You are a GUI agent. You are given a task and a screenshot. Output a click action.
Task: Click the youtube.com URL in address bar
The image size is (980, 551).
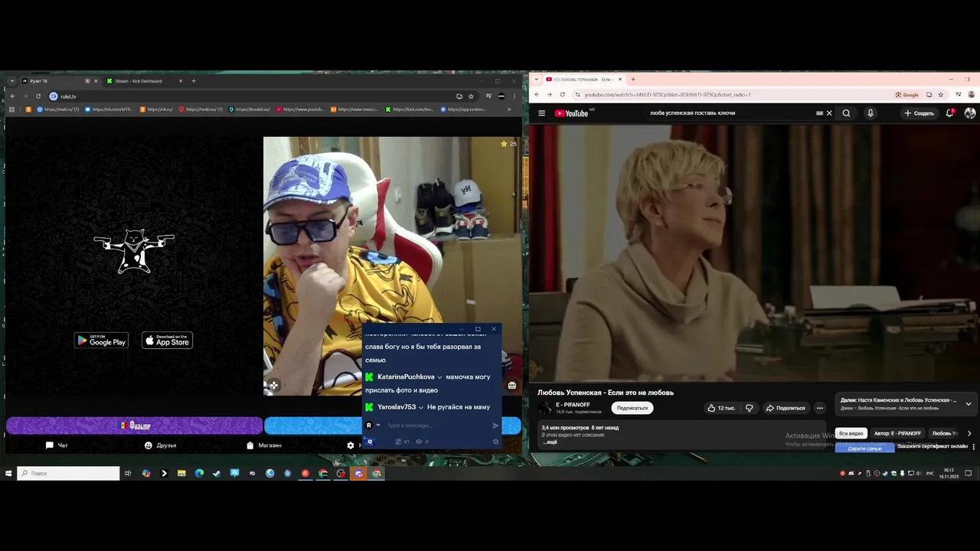(668, 95)
